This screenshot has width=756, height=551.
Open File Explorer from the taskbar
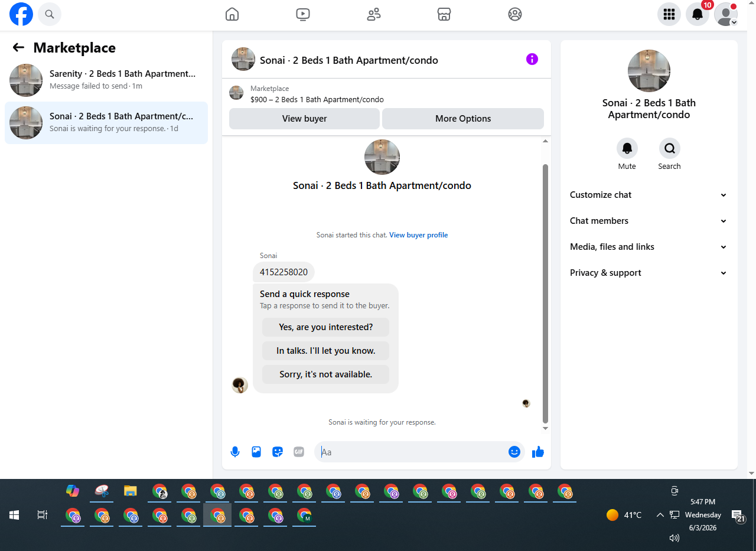coord(131,491)
